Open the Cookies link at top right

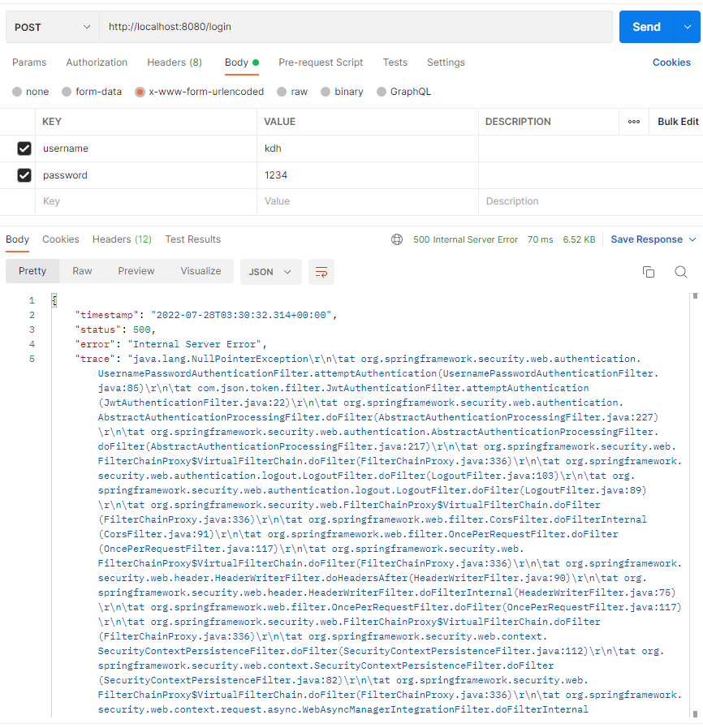point(671,62)
